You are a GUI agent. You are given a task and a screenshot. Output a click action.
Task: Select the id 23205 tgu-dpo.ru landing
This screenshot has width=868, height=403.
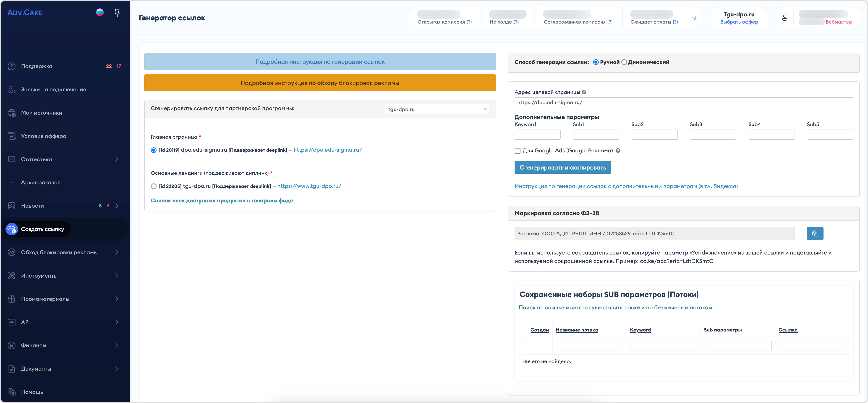tap(154, 186)
